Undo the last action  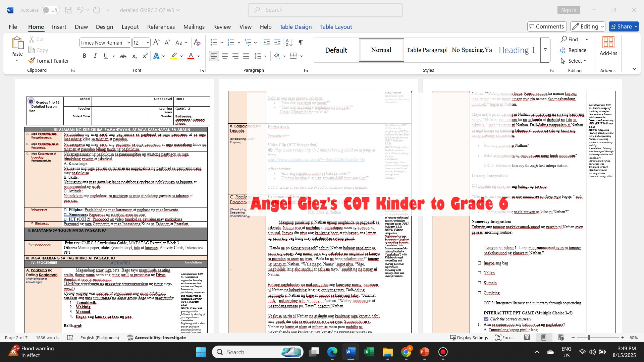click(80, 10)
